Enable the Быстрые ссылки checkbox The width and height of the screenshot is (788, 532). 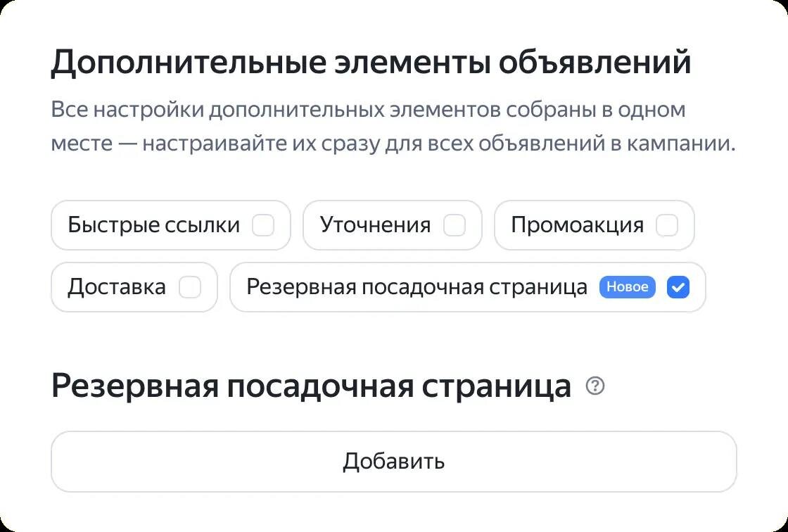click(x=263, y=225)
